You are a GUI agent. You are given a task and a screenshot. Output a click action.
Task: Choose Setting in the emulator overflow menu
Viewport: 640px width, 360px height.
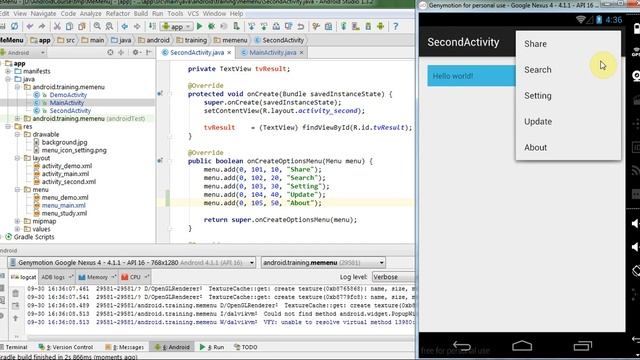[568, 96]
